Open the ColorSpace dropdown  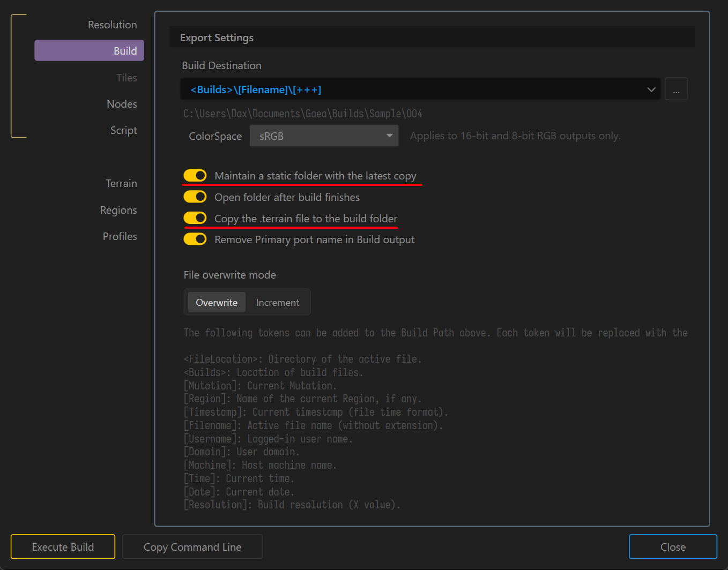324,136
